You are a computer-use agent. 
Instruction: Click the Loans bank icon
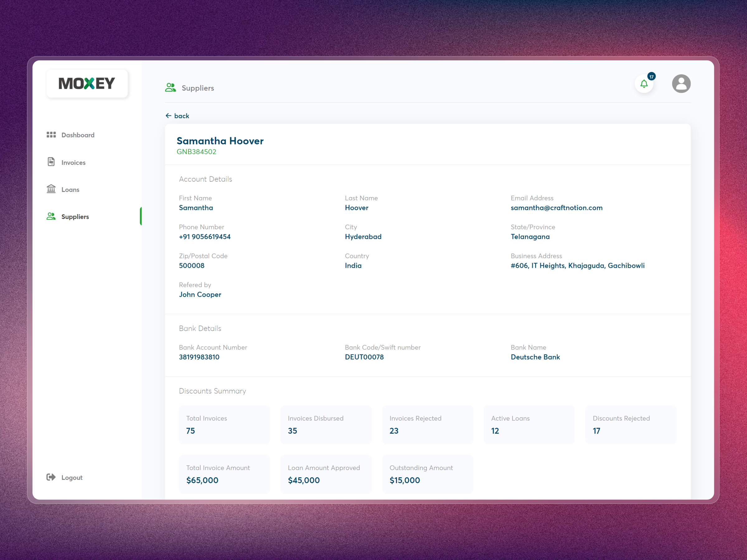(x=51, y=189)
